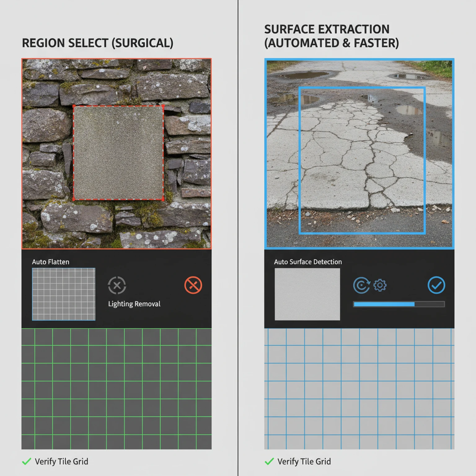Screen dimensions: 476x476
Task: Click the green checkmark beside left Verify Tile Grid
Action: pos(26,461)
